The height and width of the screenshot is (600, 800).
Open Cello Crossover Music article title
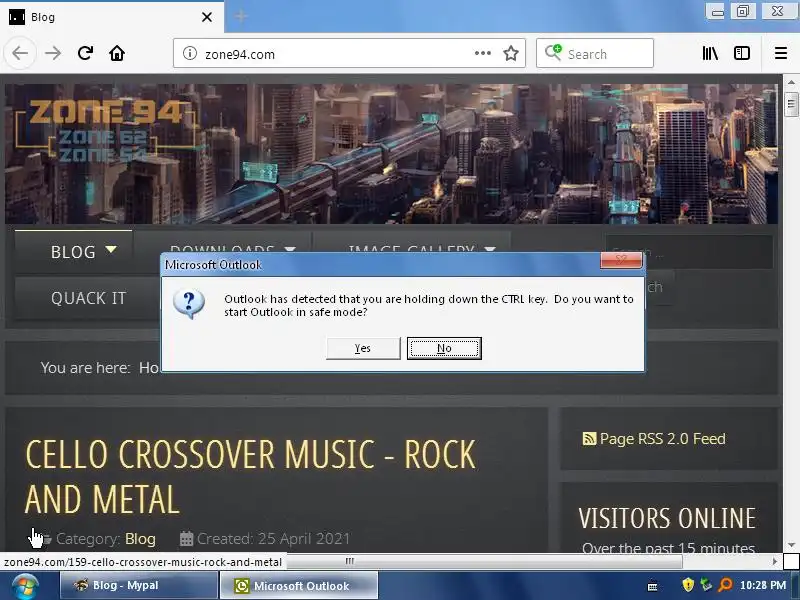coord(251,477)
